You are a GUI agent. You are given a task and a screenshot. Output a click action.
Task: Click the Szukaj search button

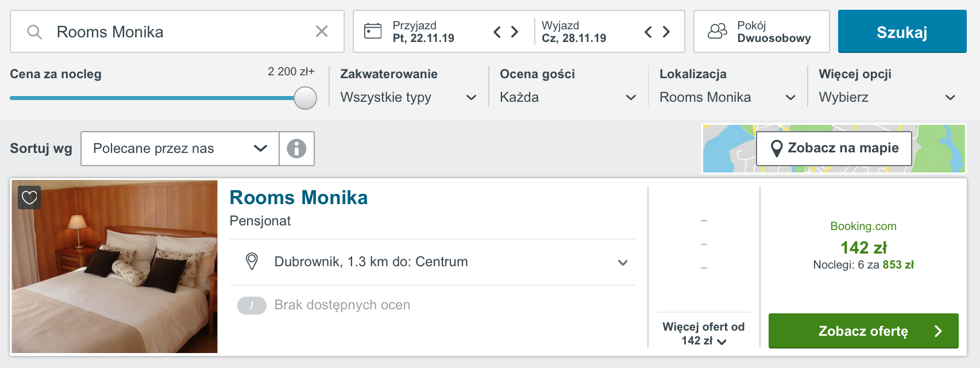pos(902,32)
